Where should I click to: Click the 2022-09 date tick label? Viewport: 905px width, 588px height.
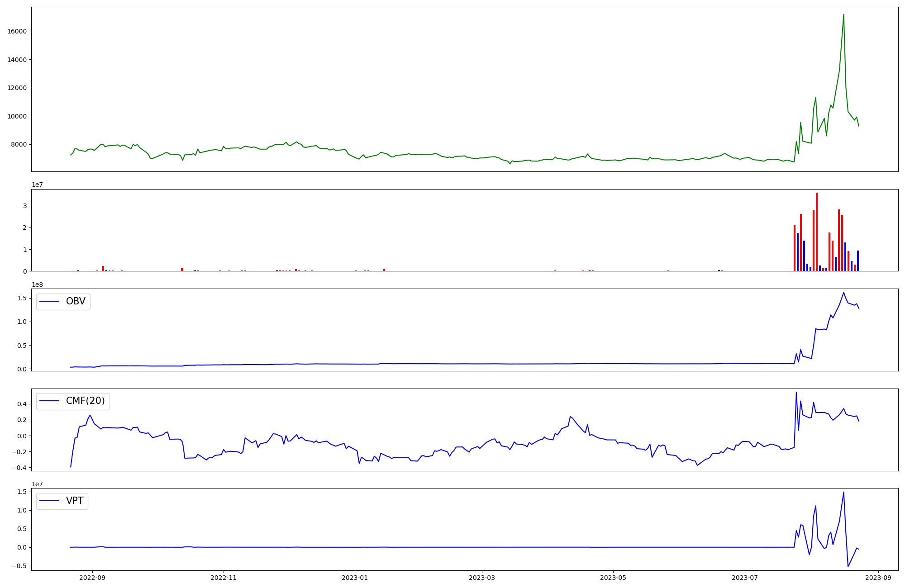click(x=92, y=578)
